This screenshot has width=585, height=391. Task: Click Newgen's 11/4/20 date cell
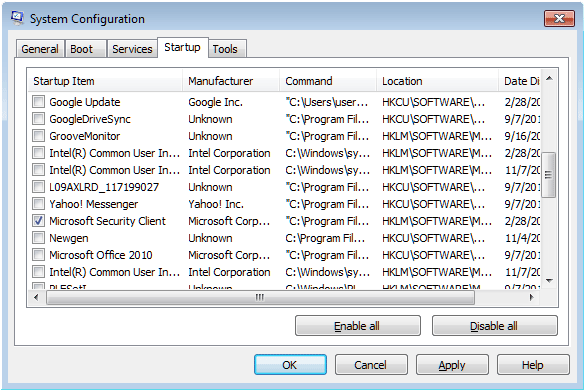pyautogui.click(x=522, y=238)
